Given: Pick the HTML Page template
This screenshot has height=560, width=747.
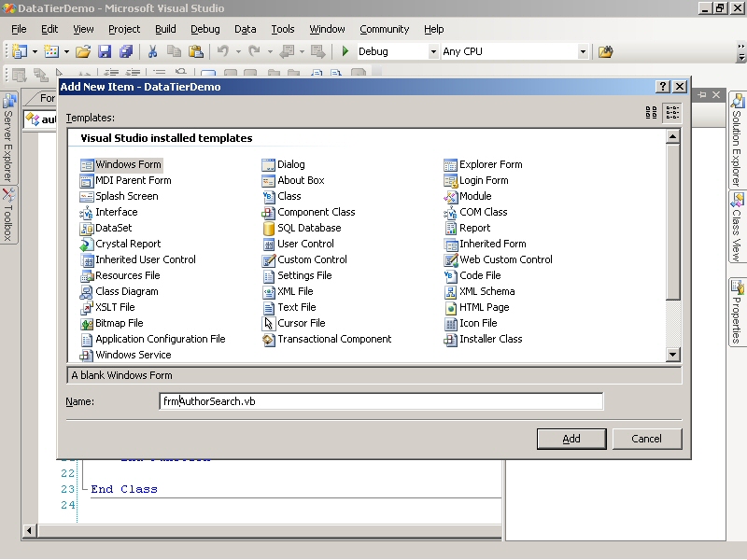Looking at the screenshot, I should coord(477,307).
